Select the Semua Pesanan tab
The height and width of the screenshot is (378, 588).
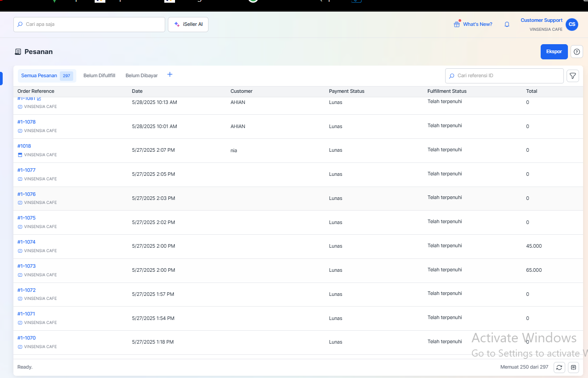39,76
